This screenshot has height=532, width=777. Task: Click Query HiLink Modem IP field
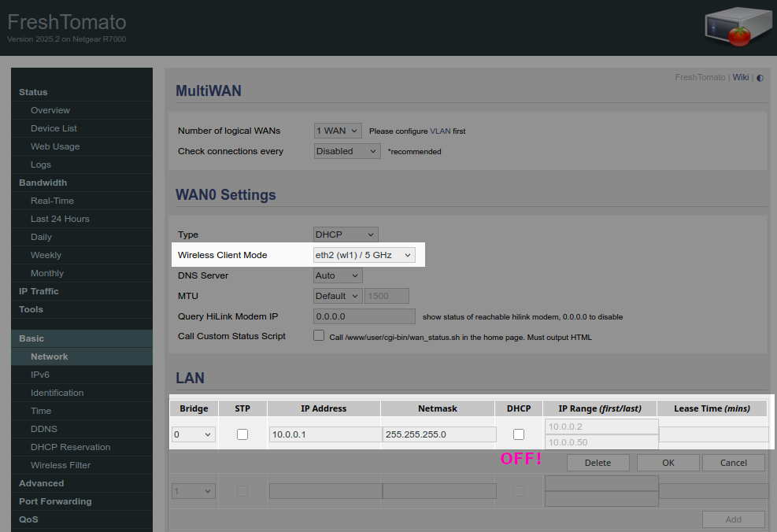coord(364,316)
